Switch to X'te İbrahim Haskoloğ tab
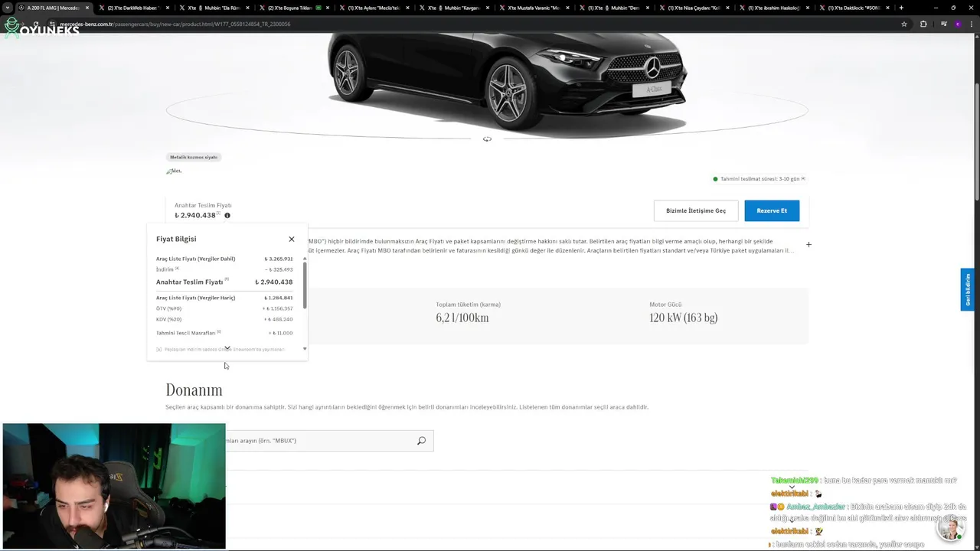980x551 pixels. (774, 8)
